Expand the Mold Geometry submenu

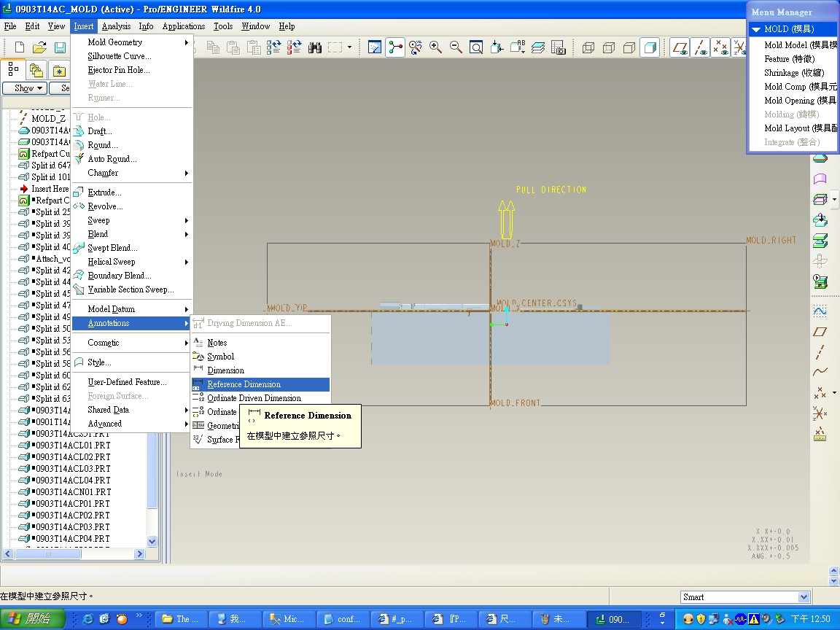tap(132, 42)
